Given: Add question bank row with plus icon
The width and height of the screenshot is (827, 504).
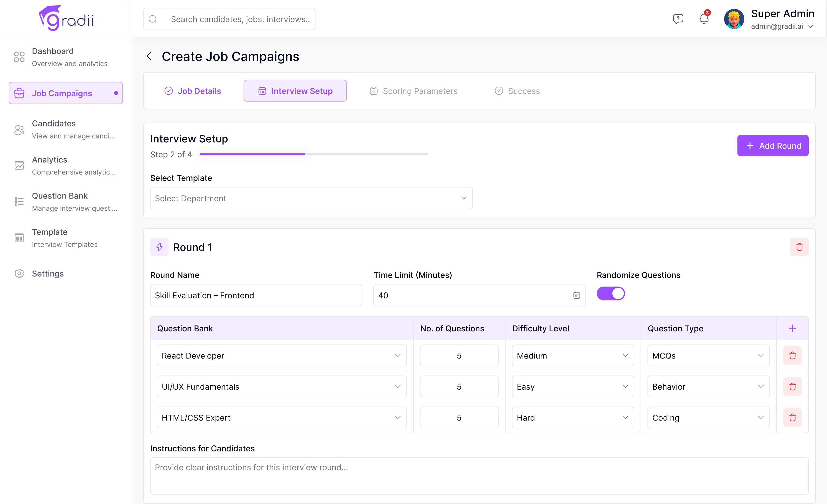Looking at the screenshot, I should (792, 328).
